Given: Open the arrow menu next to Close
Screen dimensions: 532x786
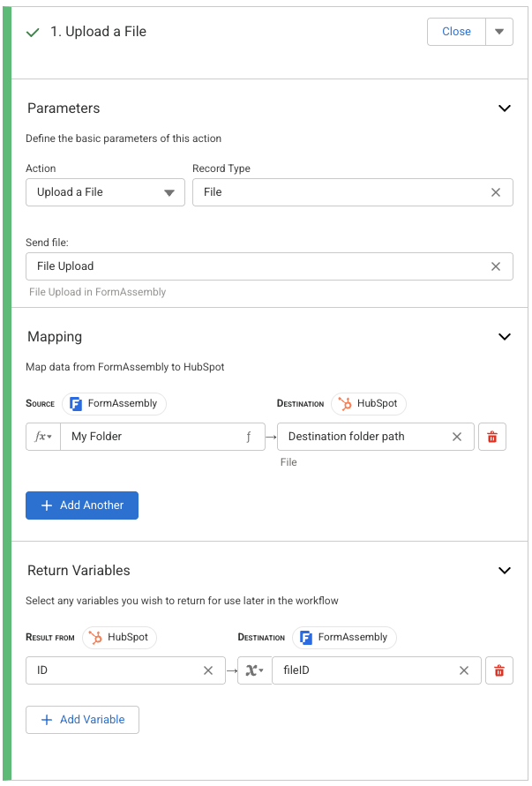Looking at the screenshot, I should coord(498,32).
